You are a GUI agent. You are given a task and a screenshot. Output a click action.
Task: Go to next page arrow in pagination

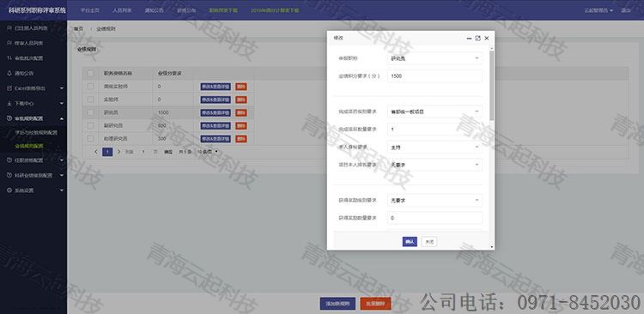(118, 152)
